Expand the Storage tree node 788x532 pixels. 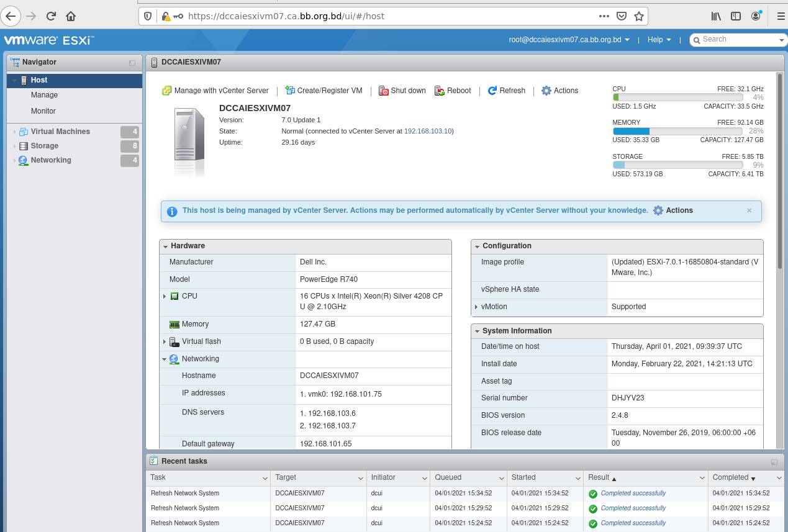point(15,146)
